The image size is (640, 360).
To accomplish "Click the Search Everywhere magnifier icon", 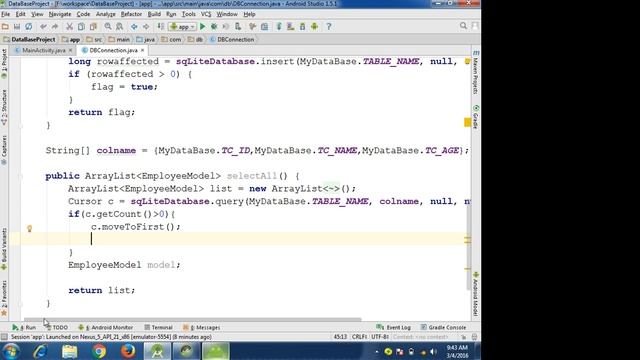I will [x=463, y=26].
